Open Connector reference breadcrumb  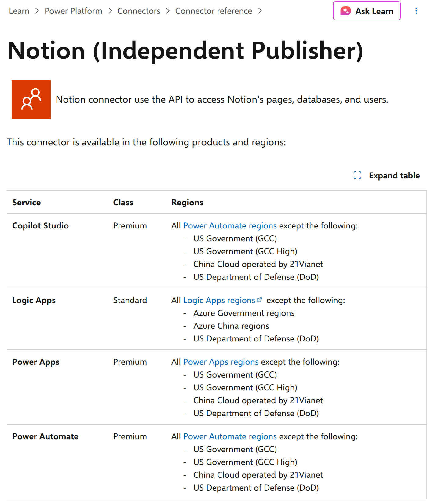pyautogui.click(x=214, y=11)
